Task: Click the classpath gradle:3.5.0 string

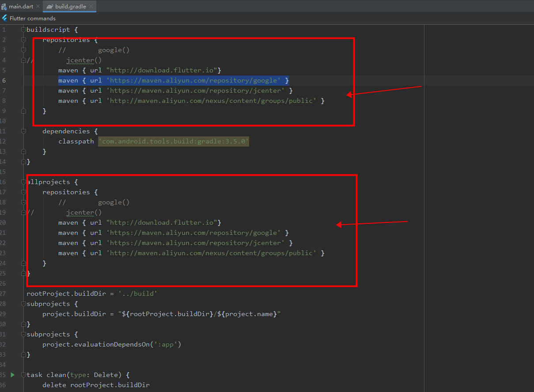Action: (174, 141)
